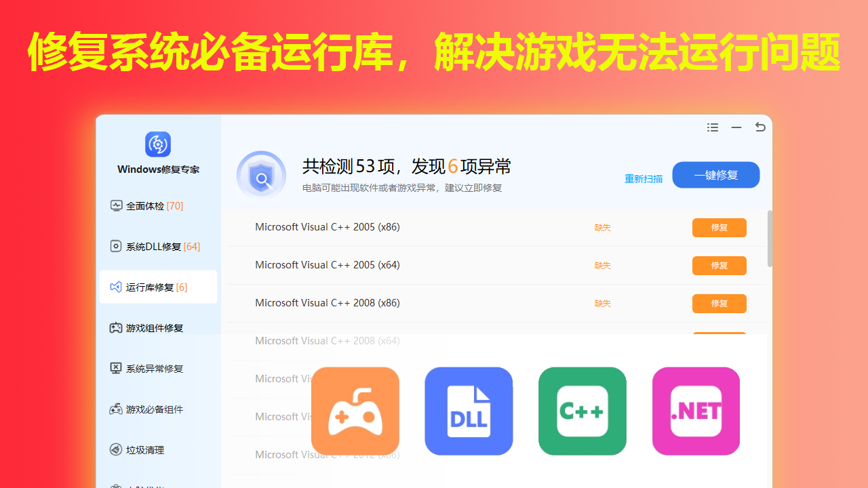Click the vertical scrollbar of results list
Image resolution: width=868 pixels, height=488 pixels.
click(x=770, y=238)
